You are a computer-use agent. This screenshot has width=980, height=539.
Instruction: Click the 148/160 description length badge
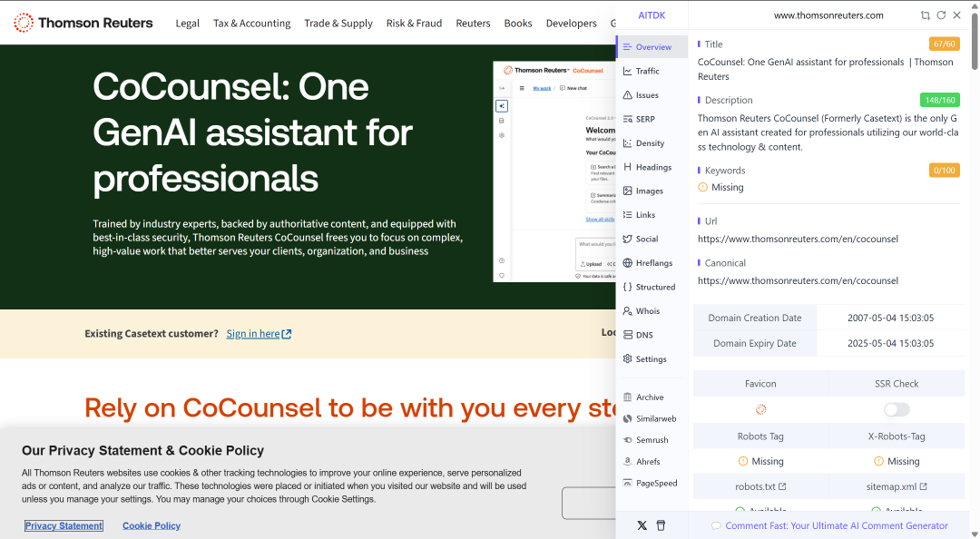tap(940, 100)
